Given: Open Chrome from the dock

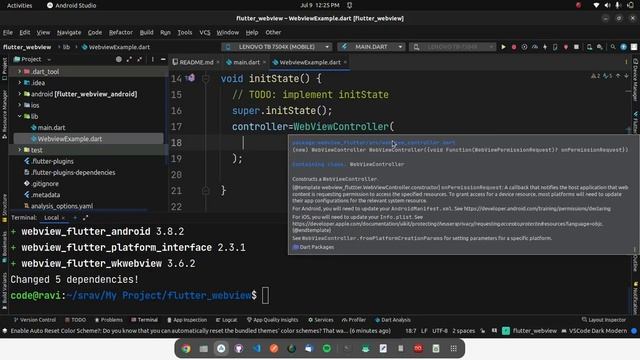Looking at the screenshot, I should click(x=186, y=348).
